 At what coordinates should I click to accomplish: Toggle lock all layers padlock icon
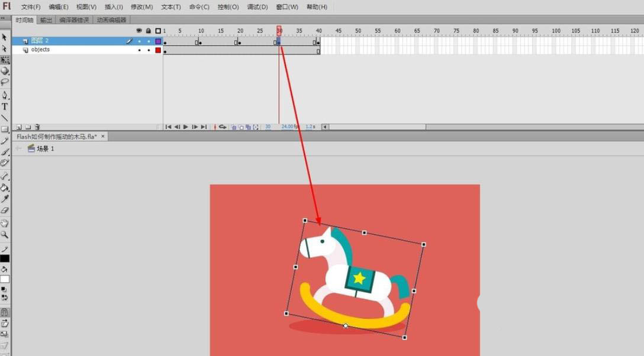[x=148, y=31]
